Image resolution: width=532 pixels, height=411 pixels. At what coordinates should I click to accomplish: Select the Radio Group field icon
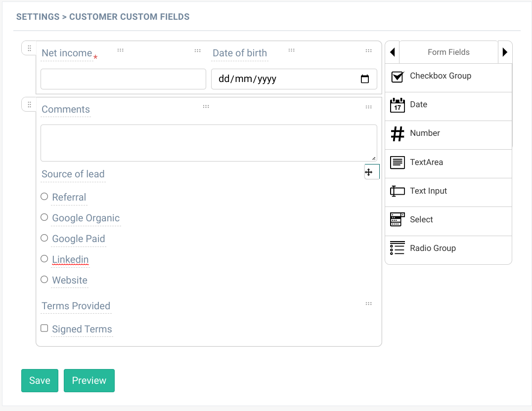[398, 248]
